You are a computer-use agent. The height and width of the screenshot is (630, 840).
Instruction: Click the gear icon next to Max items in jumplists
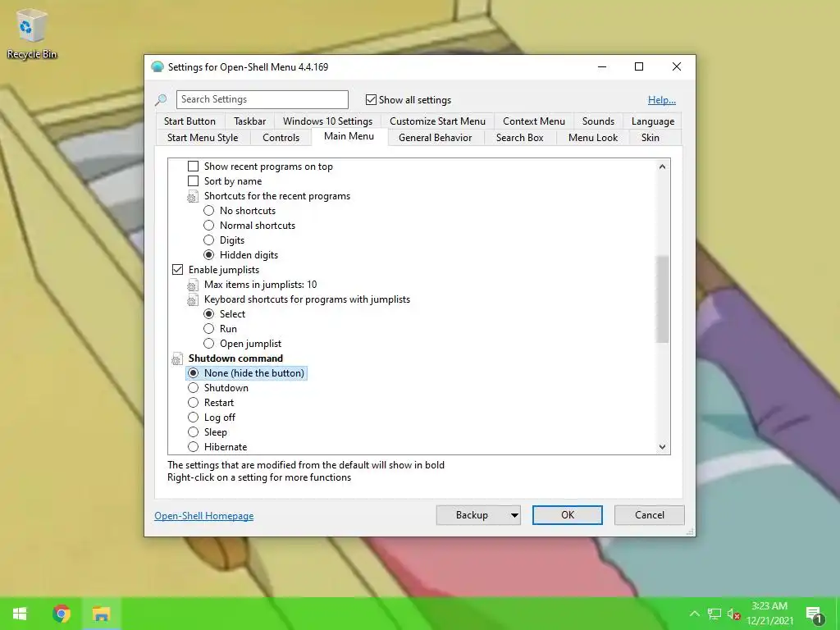192,285
